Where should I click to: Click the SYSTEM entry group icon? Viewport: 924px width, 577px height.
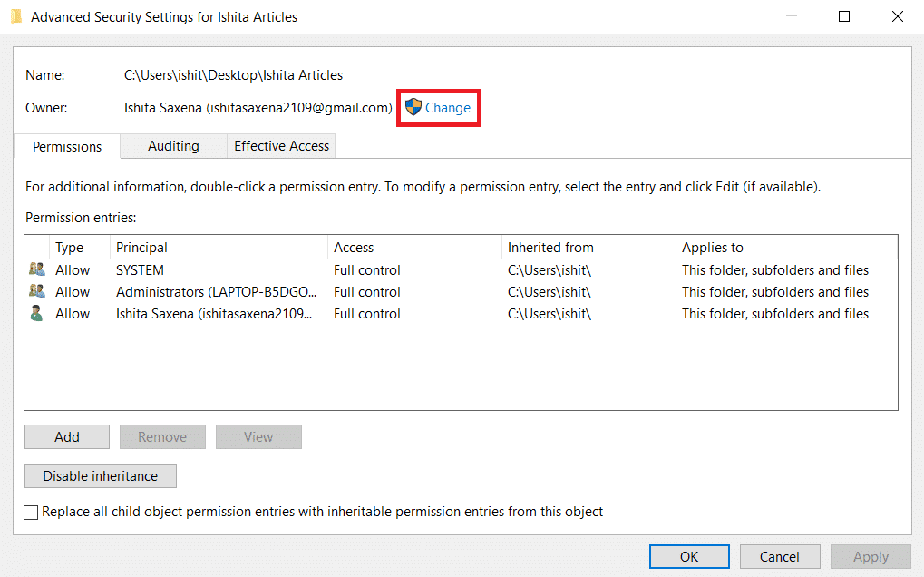tap(37, 269)
